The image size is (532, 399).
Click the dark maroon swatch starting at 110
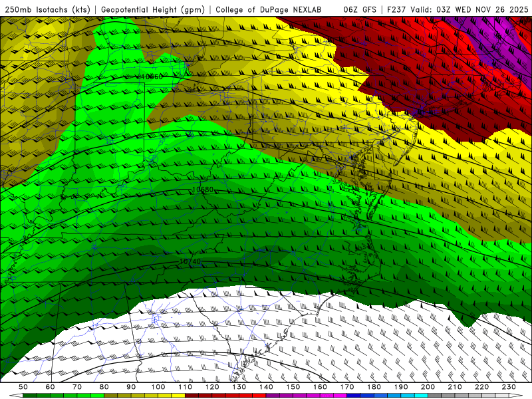(x=192, y=396)
